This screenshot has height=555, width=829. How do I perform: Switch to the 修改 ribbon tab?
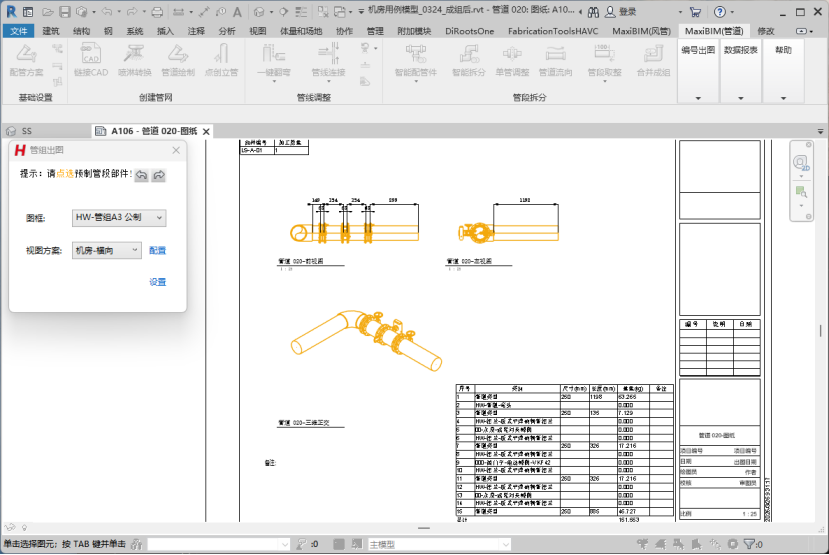click(766, 31)
